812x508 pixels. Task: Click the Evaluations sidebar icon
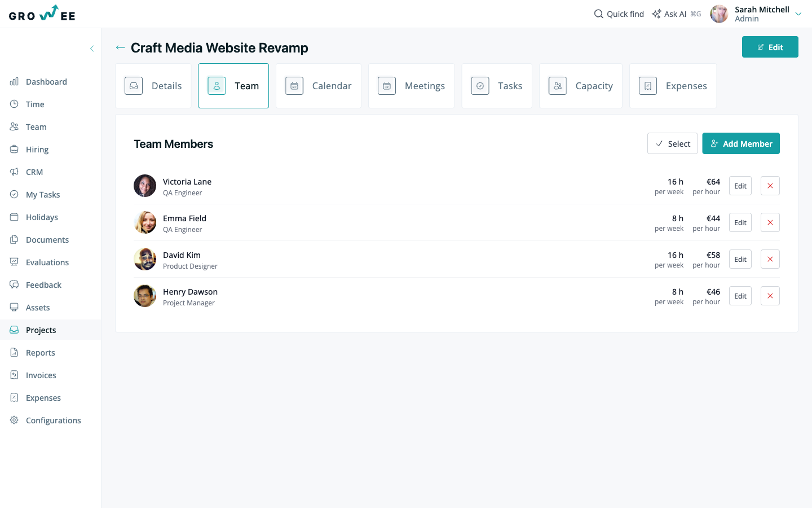click(x=14, y=262)
